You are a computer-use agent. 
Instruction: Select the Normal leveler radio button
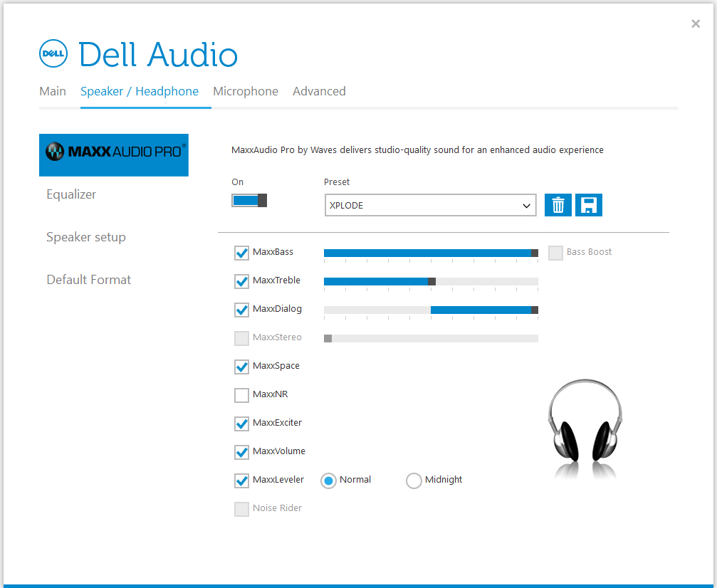pos(328,481)
